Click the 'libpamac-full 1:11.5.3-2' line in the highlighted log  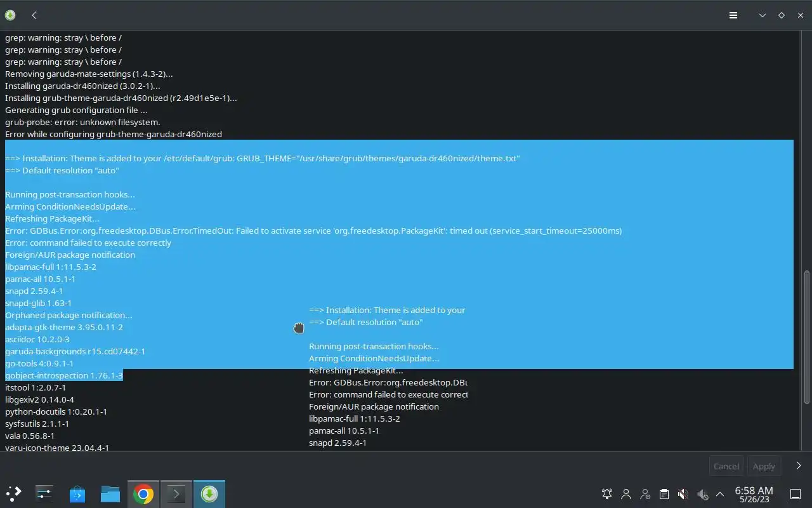pyautogui.click(x=51, y=267)
